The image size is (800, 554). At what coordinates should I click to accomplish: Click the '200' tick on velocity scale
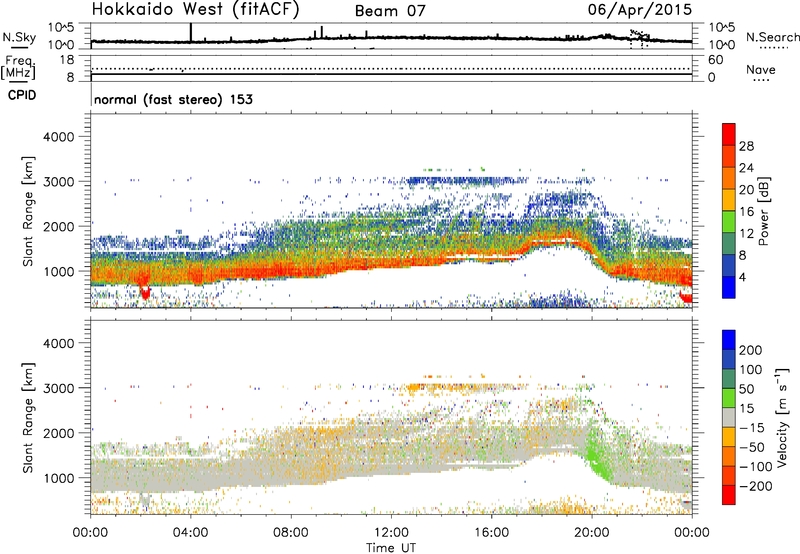point(751,350)
